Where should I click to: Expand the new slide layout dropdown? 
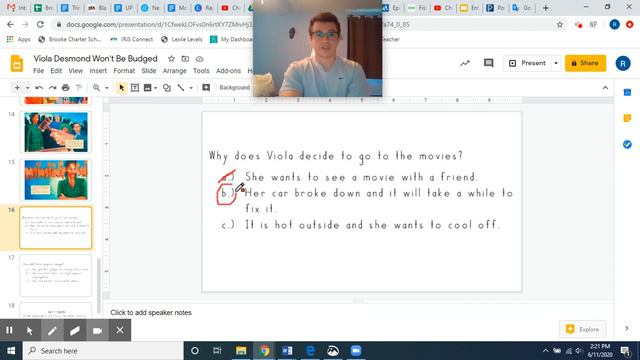[27, 88]
